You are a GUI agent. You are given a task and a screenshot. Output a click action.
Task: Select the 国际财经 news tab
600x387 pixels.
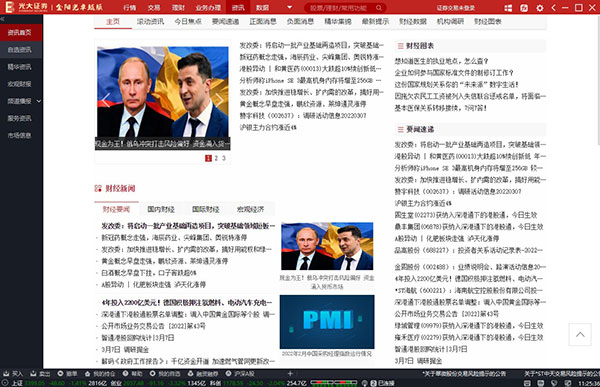tap(205, 209)
